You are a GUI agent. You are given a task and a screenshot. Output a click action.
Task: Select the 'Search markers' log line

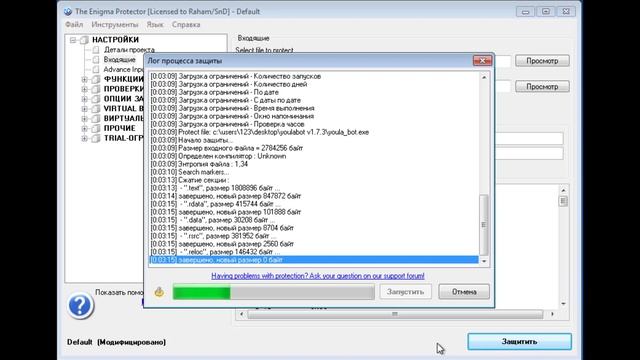[314, 172]
